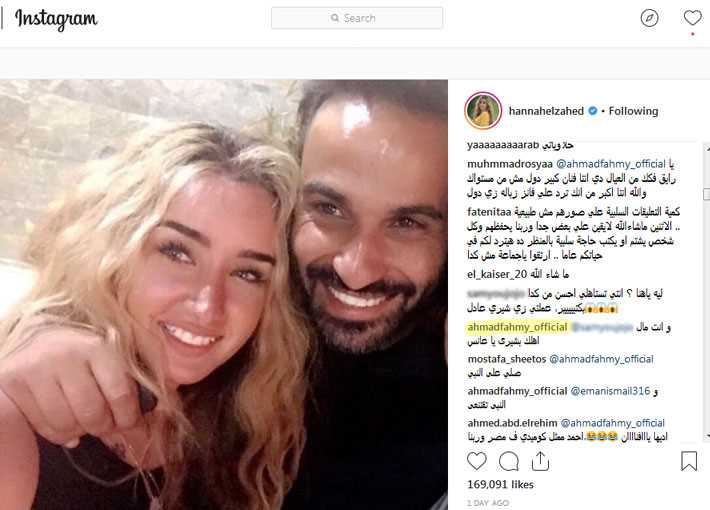
Task: Open hannahelzahed profile picture
Action: click(x=483, y=111)
